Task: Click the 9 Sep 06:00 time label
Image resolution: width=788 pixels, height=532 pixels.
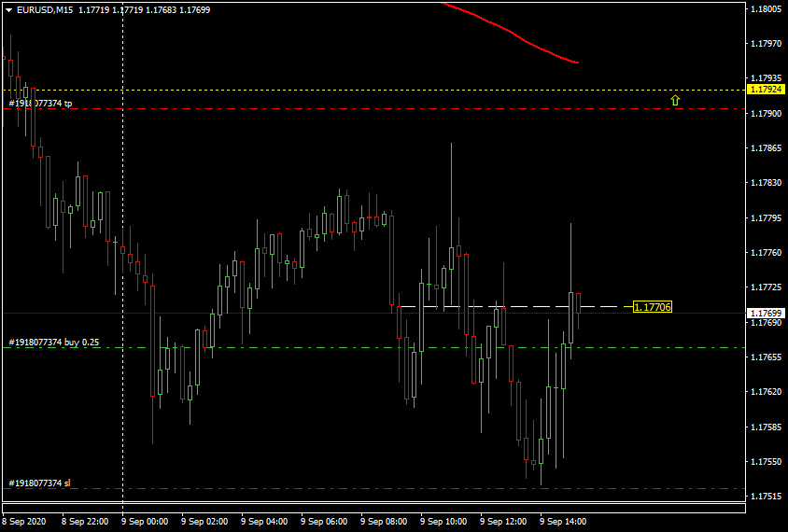Action: (x=324, y=522)
